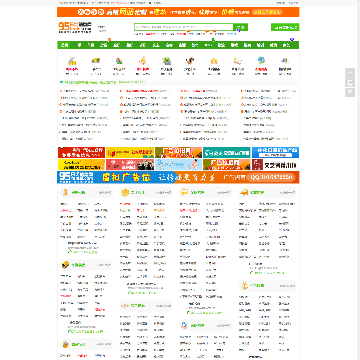Click the blue circular-arrows section header icon
Viewport: 360px width, 360px height.
click(184, 325)
